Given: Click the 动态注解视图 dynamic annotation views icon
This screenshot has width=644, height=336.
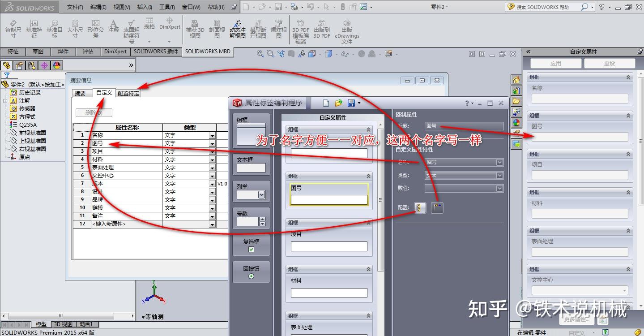Looking at the screenshot, I should pyautogui.click(x=238, y=29).
